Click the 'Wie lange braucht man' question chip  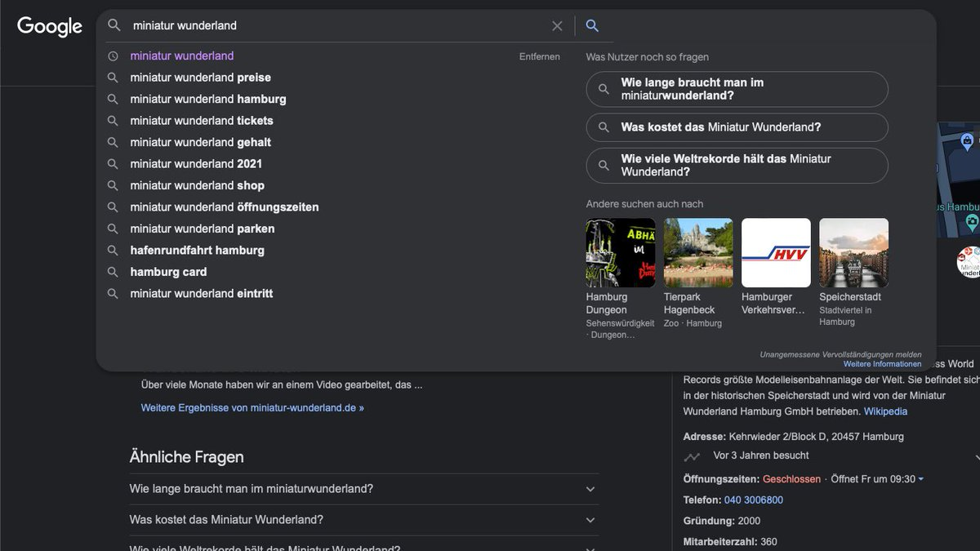coord(737,89)
